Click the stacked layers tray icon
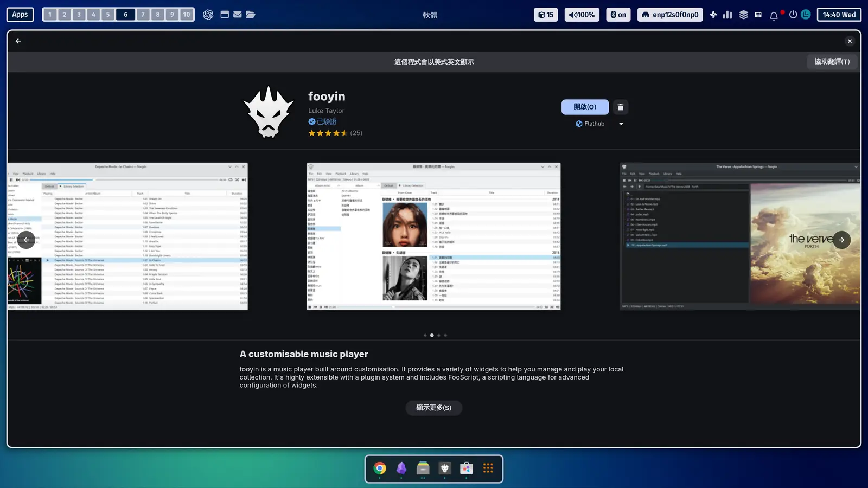Screen dimensions: 868x488 (x=744, y=15)
